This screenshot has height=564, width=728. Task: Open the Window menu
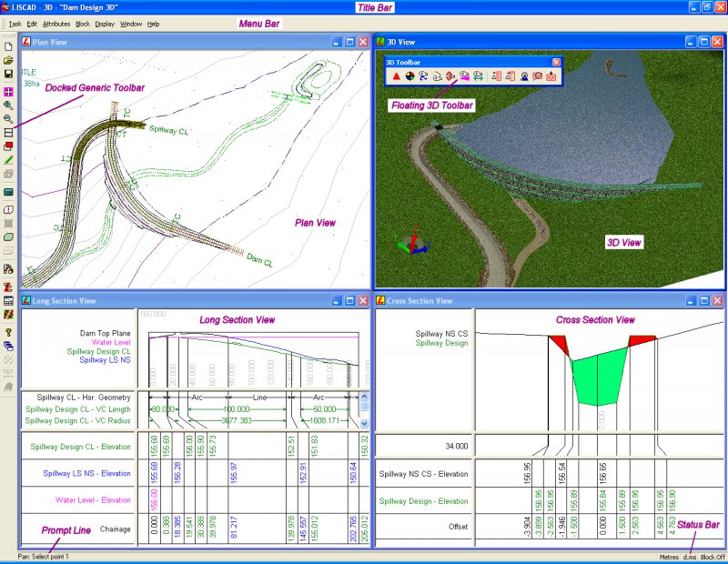tap(131, 24)
